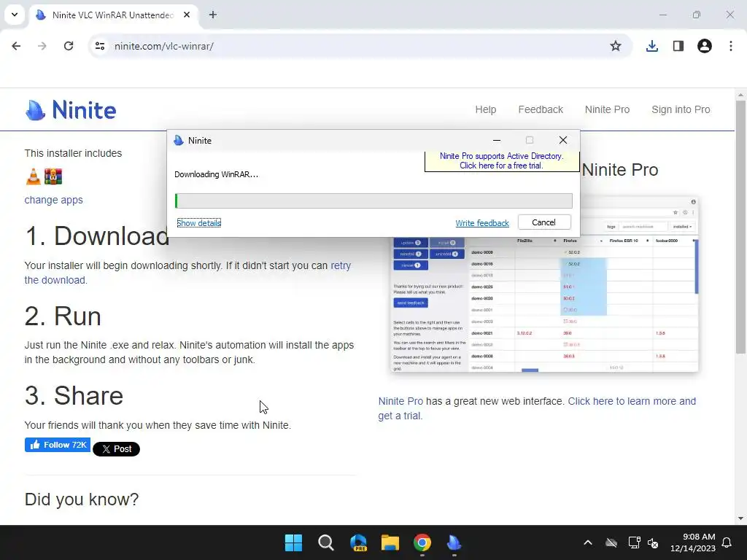747x560 pixels.
Task: Close the Ninite installer dialog
Action: pos(562,140)
